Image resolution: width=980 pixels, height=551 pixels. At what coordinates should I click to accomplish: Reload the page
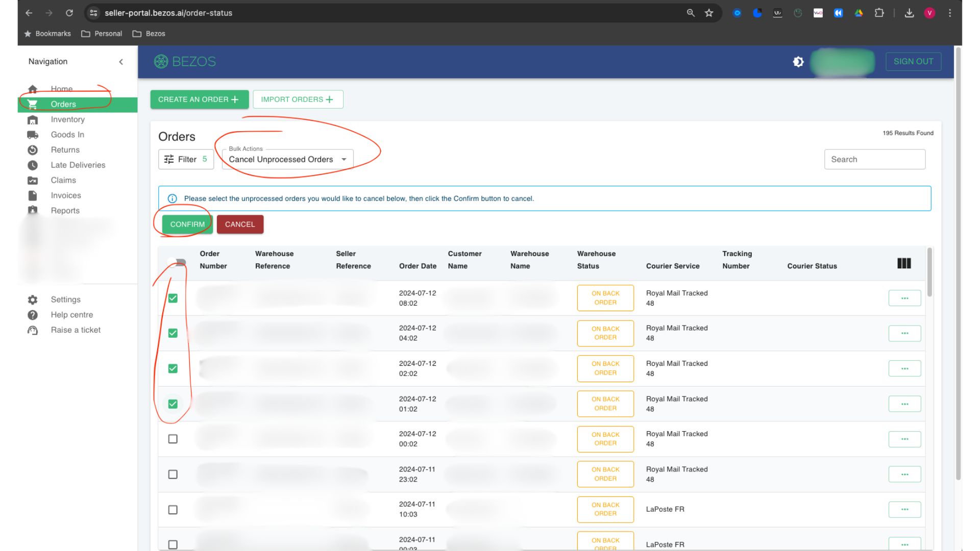[x=69, y=13]
